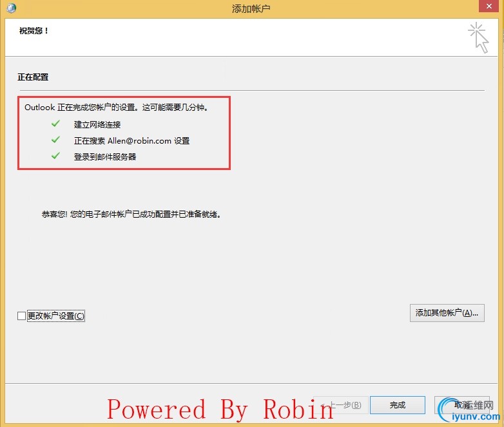
Task: Click the Outlook globe icon in title bar
Action: click(11, 7)
